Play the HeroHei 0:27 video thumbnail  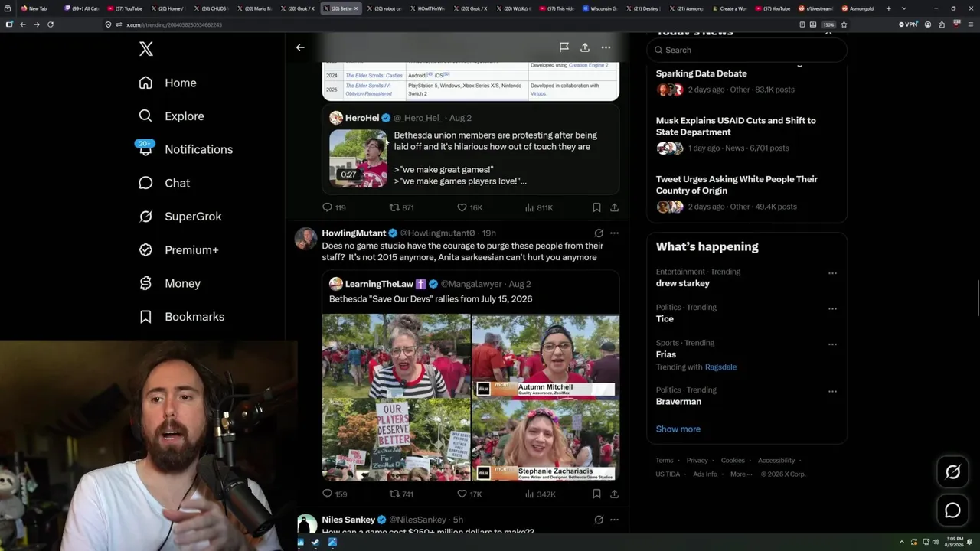[x=358, y=158]
